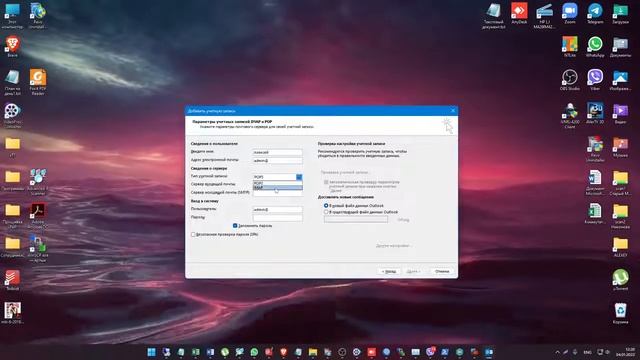
Task: Open the Adobe Acrobat desktop shortcut
Action: pyautogui.click(x=38, y=216)
